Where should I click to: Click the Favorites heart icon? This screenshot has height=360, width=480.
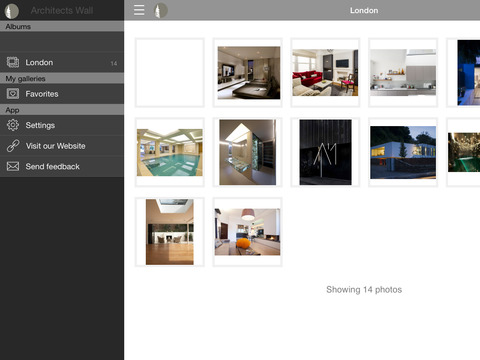point(13,94)
